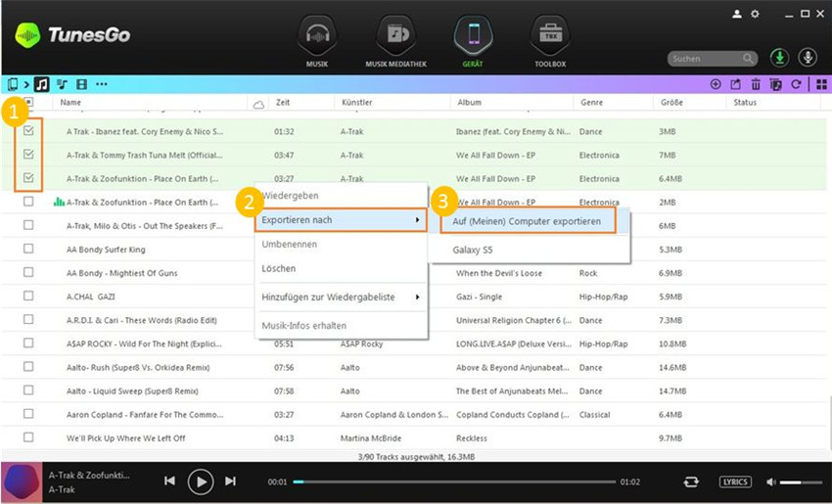The height and width of the screenshot is (504, 832).
Task: Select the Aalto - Liquid Sweep (Super8 Remix) row
Action: click(x=414, y=390)
